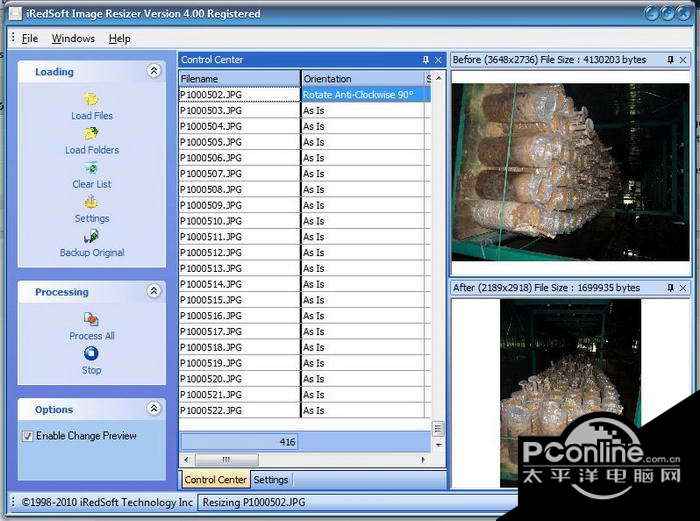700x521 pixels.
Task: Select file P1000512.JPG
Action: pos(240,253)
